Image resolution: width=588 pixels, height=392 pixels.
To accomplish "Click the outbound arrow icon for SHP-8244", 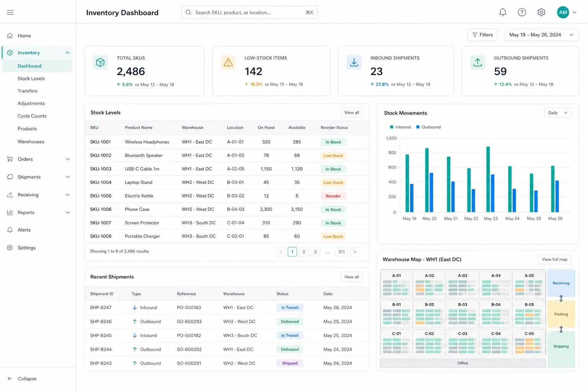I will [x=135, y=350].
